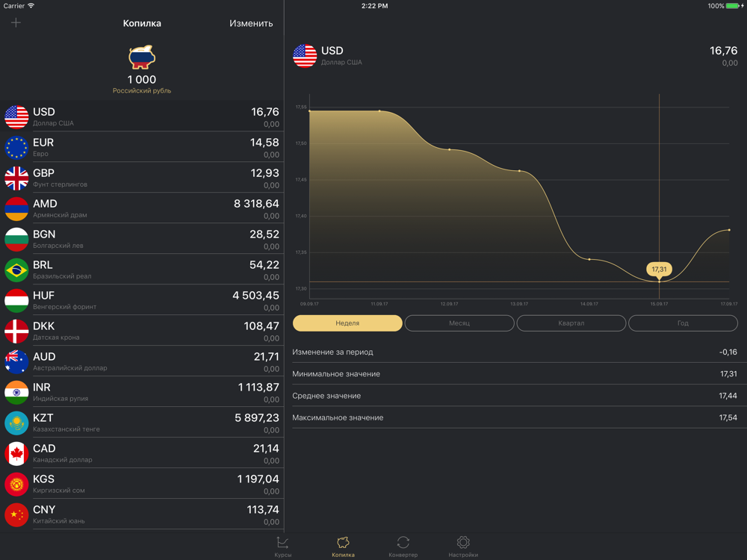The width and height of the screenshot is (747, 560).
Task: Open the Настройки gear icon
Action: pos(463,543)
